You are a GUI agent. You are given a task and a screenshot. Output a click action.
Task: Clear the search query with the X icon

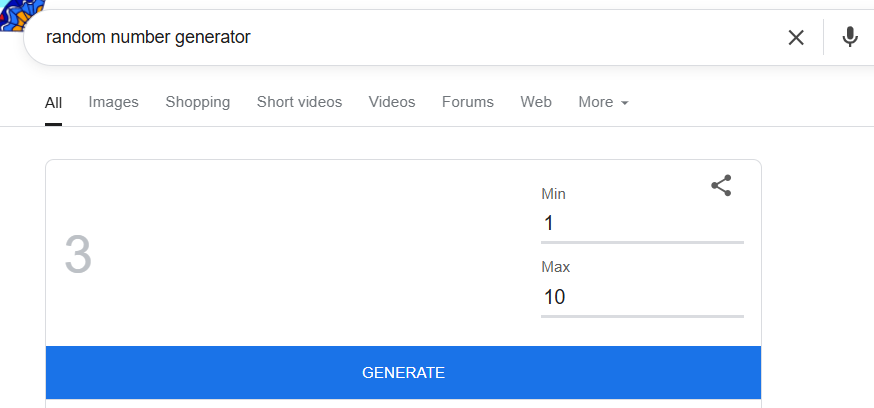[x=796, y=38]
